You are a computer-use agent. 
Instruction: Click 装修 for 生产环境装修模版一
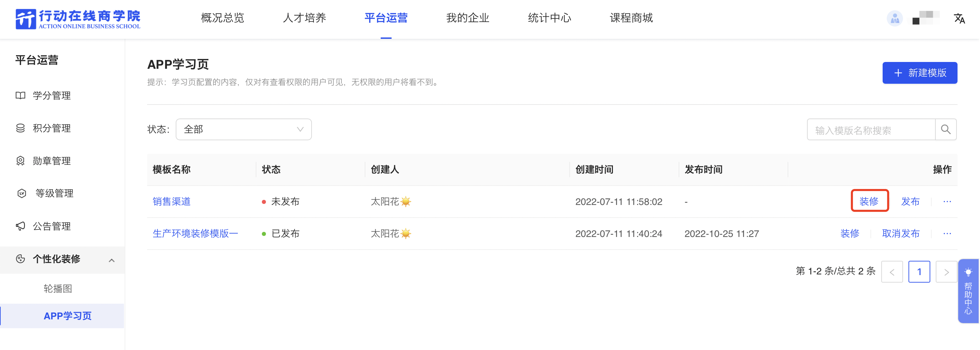(850, 234)
